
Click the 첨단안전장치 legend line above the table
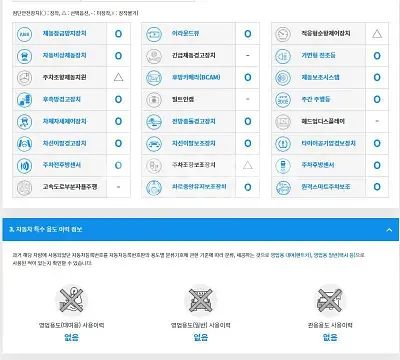coord(75,13)
